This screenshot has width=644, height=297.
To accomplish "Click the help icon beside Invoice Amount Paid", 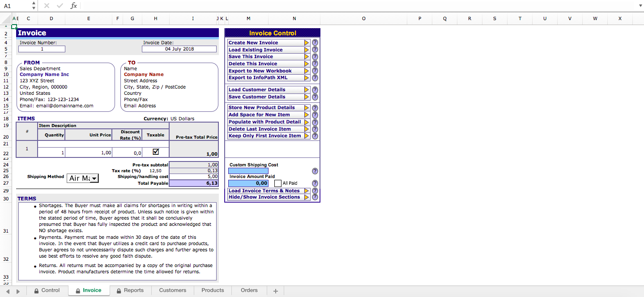I will click(315, 183).
